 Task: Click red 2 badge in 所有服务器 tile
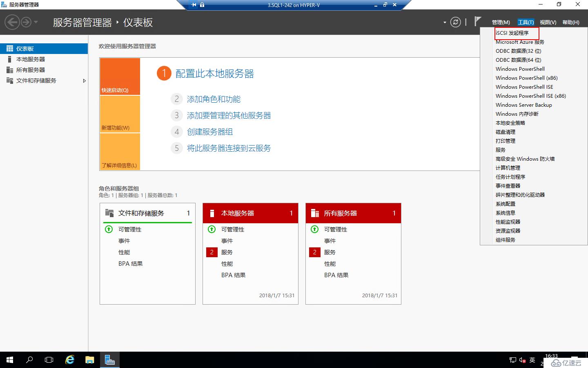tap(314, 252)
